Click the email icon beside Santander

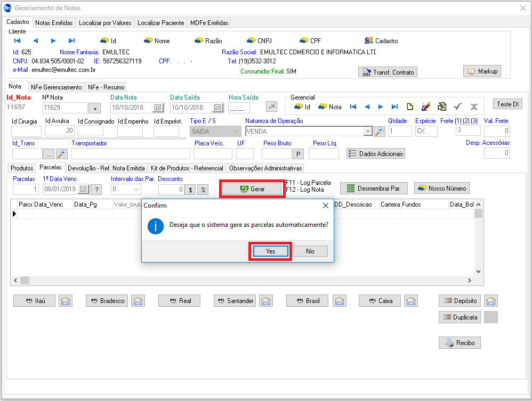point(265,301)
